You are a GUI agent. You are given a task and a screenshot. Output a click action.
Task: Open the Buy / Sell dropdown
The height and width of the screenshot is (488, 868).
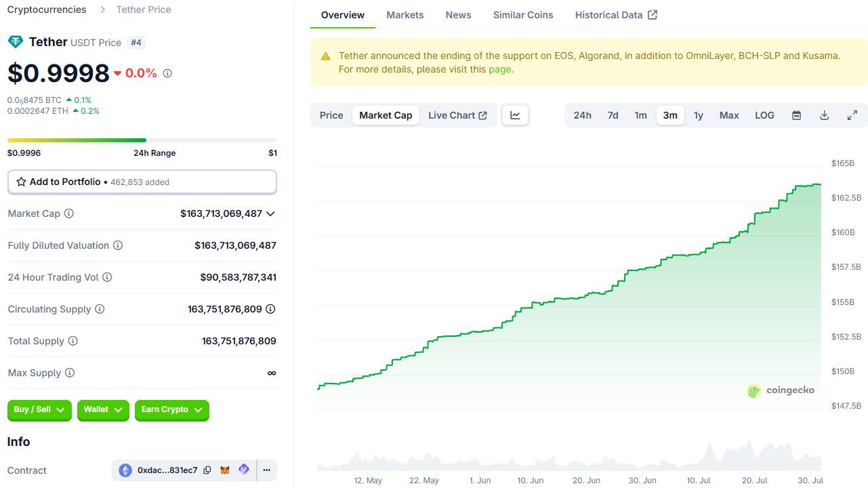[x=39, y=409]
